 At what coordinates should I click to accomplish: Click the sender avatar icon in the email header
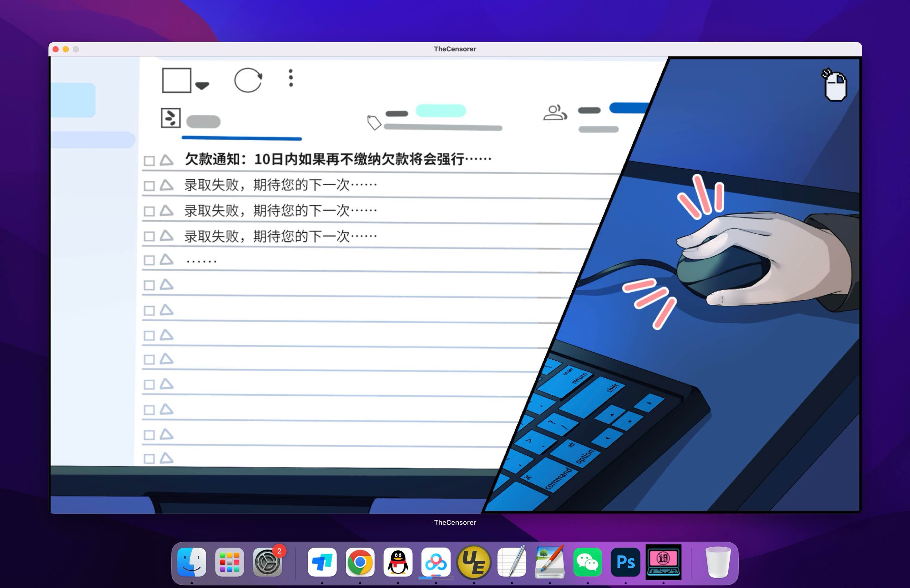click(171, 117)
